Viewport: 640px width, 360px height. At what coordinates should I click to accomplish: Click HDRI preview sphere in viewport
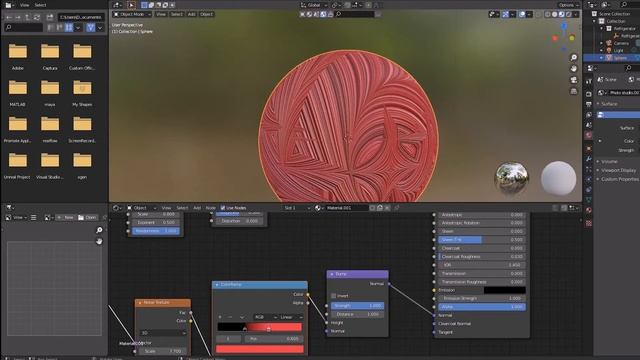[511, 177]
